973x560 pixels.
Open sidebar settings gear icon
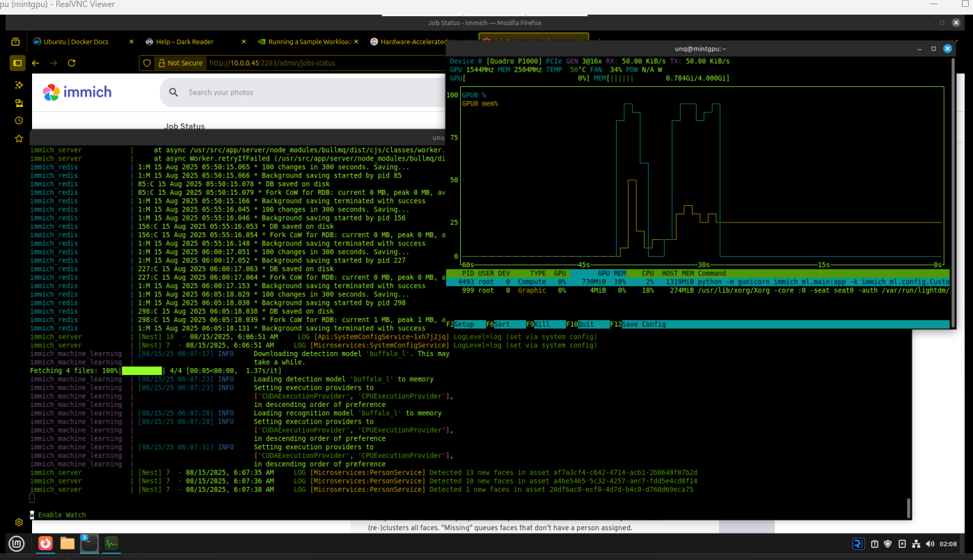pos(19,522)
